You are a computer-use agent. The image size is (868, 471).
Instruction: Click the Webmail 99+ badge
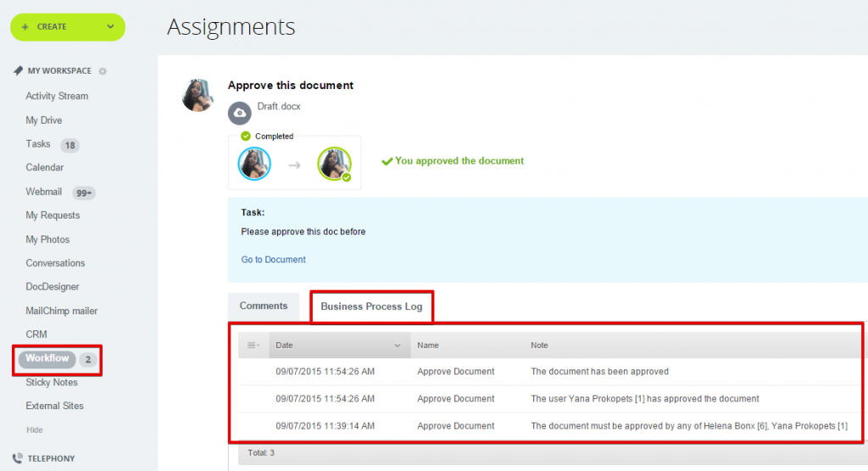[x=84, y=193]
